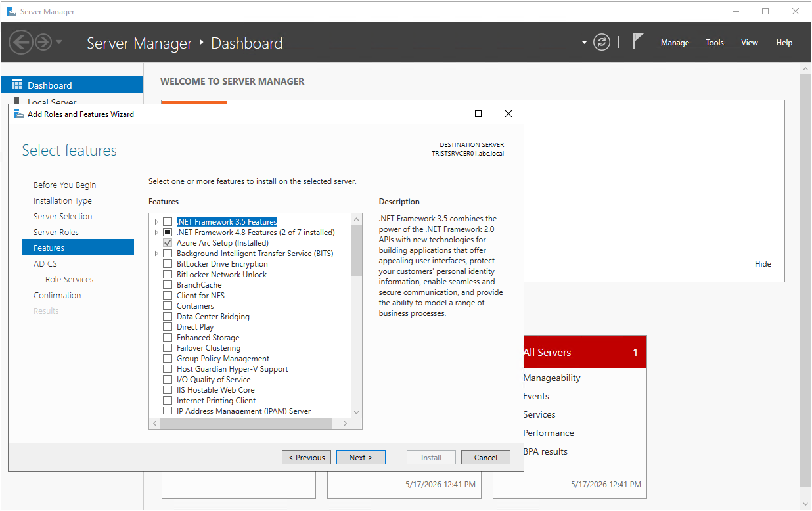Image resolution: width=812 pixels, height=511 pixels.
Task: Go to Server Roles step
Action: tap(56, 233)
